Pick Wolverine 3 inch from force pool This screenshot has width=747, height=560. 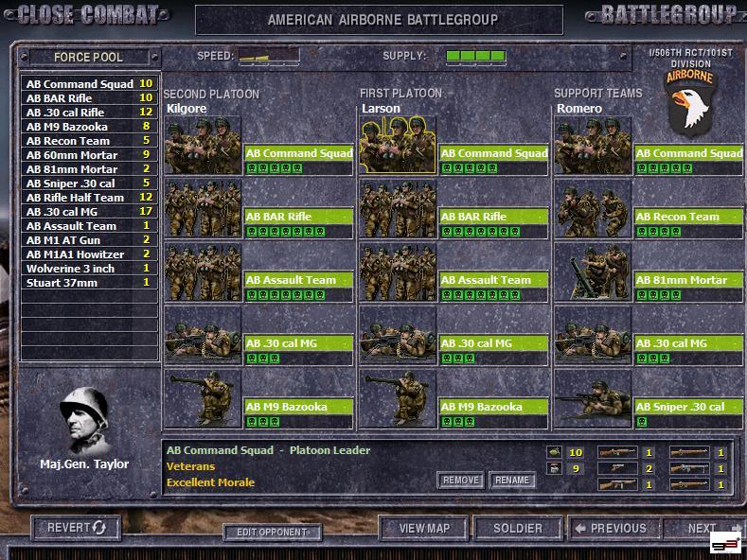tap(90, 268)
